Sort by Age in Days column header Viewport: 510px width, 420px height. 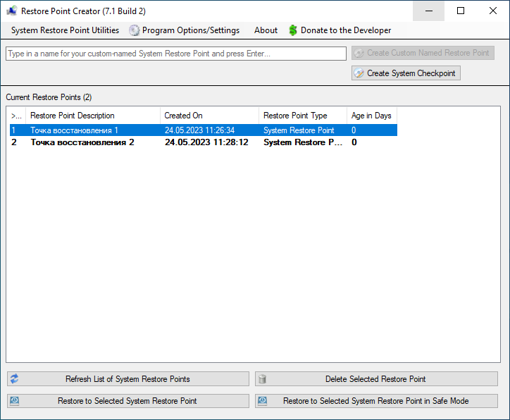click(372, 116)
